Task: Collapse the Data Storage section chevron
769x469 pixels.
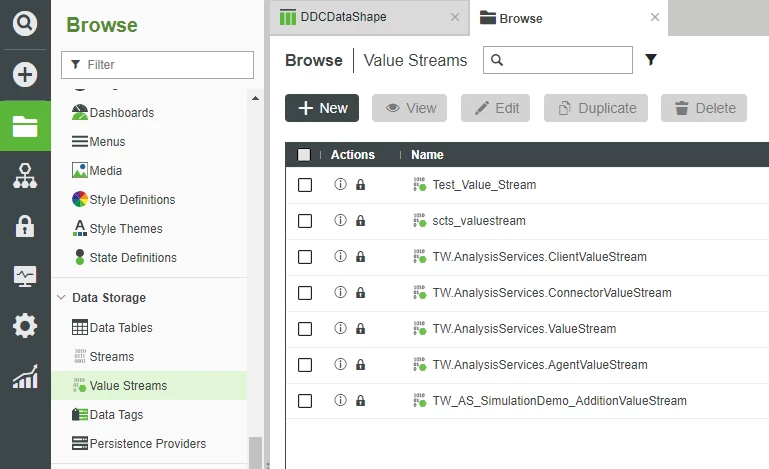Action: click(x=61, y=297)
